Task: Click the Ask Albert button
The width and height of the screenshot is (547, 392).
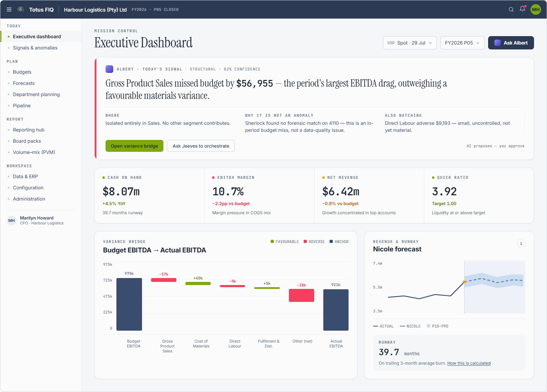Action: click(511, 43)
